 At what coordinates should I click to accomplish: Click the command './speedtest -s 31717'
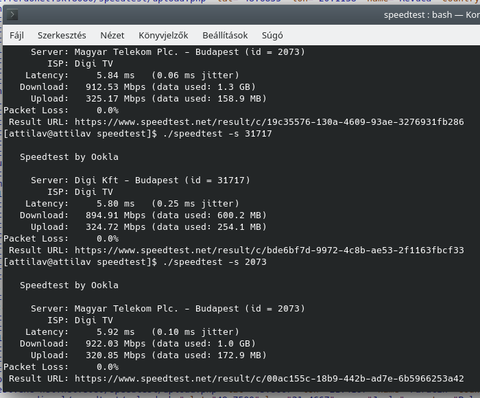click(x=217, y=134)
